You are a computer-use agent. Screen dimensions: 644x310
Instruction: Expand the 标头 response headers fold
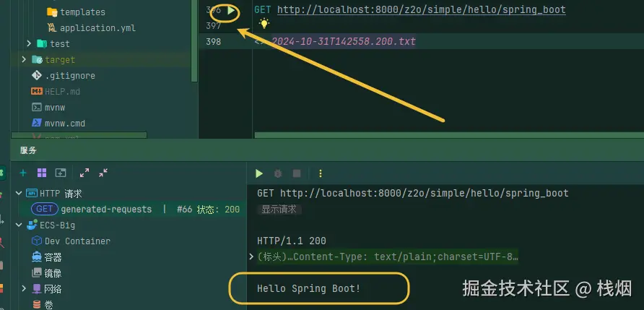point(251,257)
